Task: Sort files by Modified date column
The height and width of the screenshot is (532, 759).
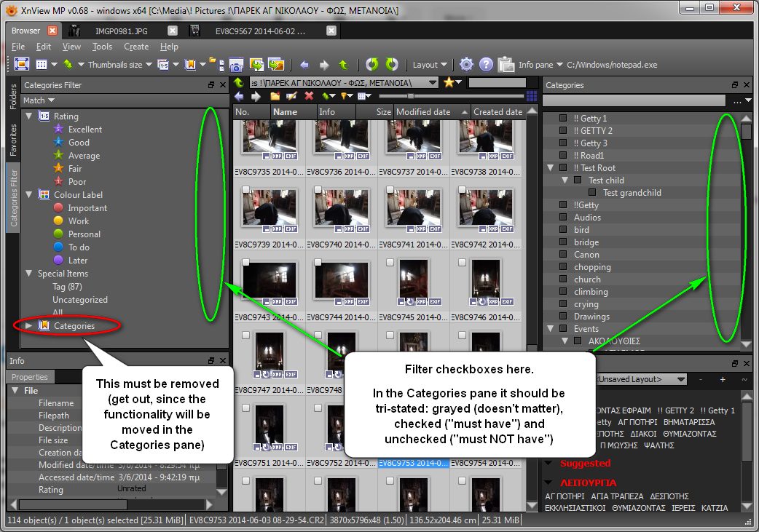Action: [x=430, y=112]
